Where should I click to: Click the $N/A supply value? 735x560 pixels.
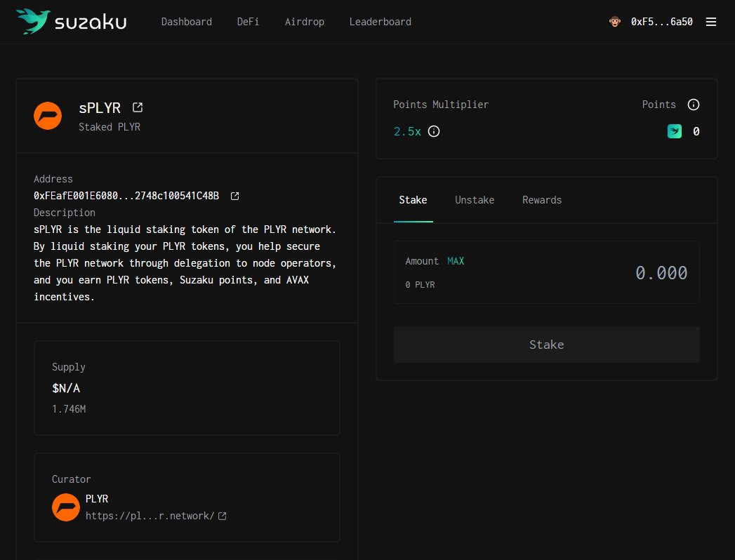[66, 388]
